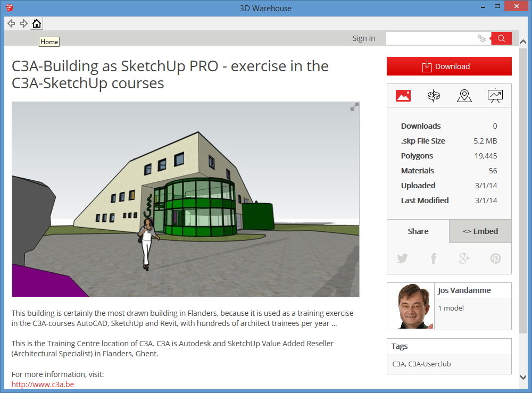Click the Uploaded label
Screen dimensions: 532x393
click(x=418, y=186)
